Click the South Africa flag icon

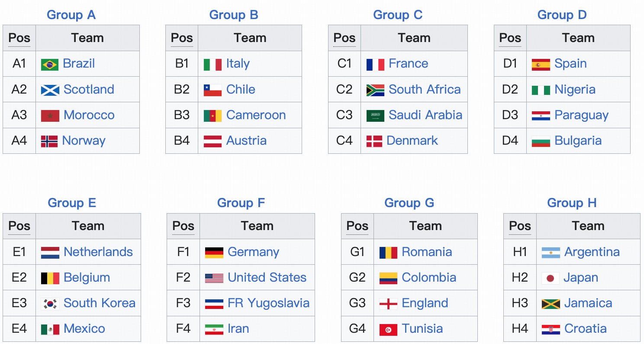tap(375, 90)
